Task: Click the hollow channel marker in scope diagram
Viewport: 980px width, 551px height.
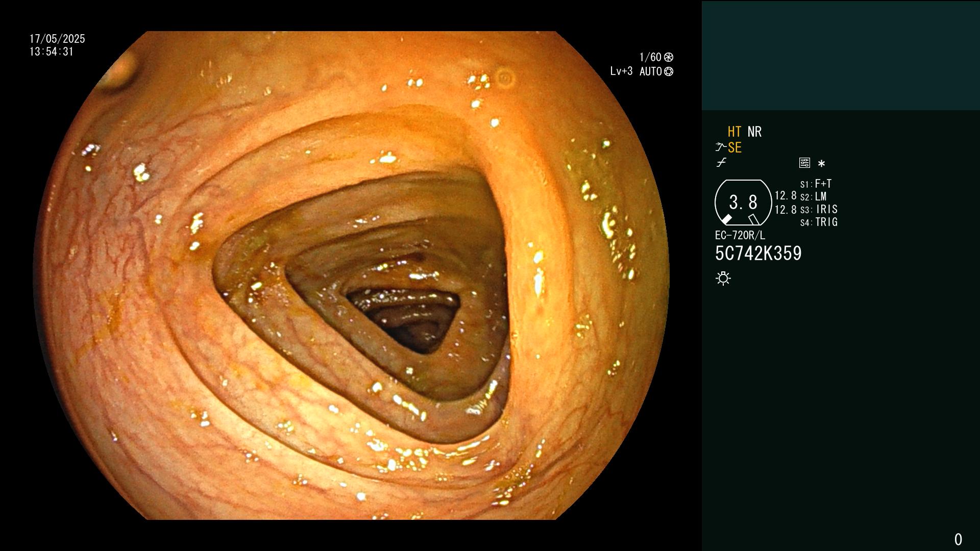Action: coord(754,219)
